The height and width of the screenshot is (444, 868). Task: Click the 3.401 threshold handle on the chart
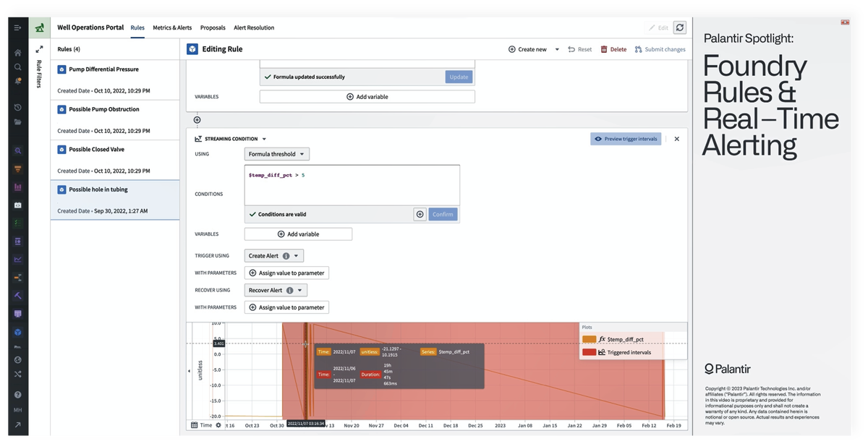(x=219, y=343)
